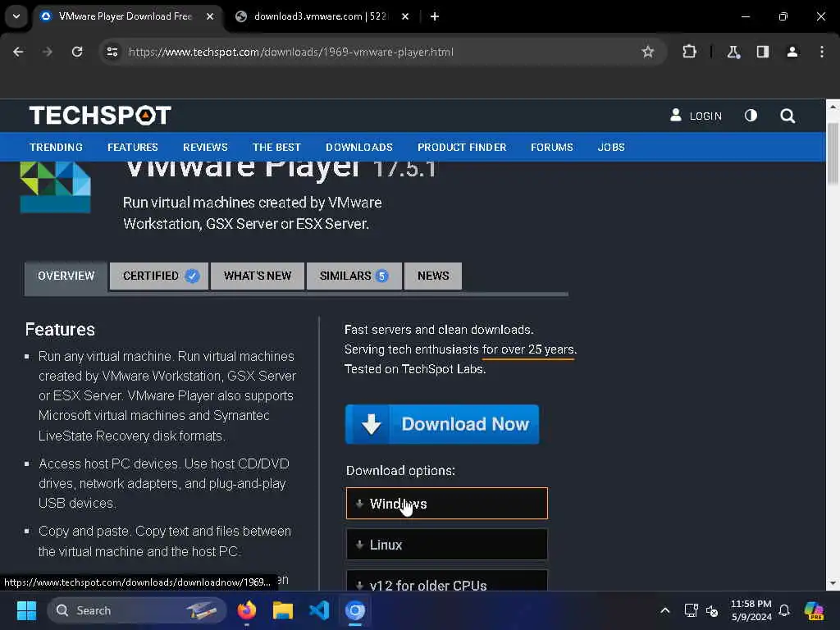Click the taskbar Search box
This screenshot has height=630, width=840.
137,610
